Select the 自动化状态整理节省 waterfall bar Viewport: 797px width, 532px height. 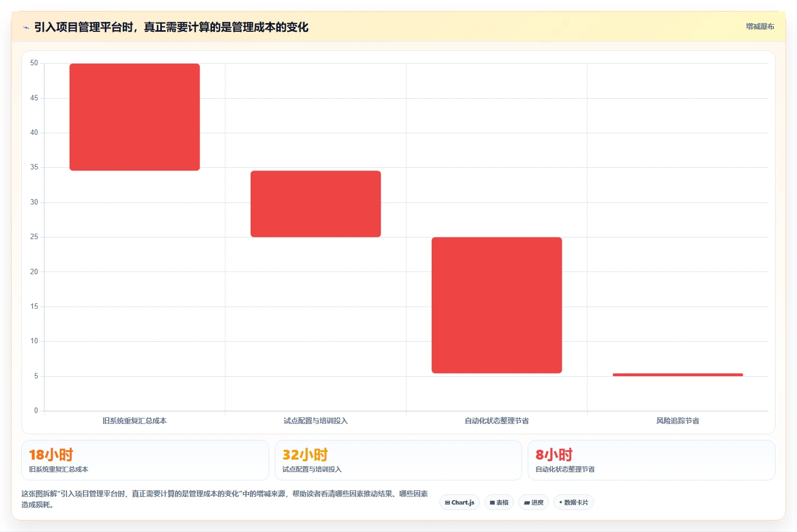(496, 305)
